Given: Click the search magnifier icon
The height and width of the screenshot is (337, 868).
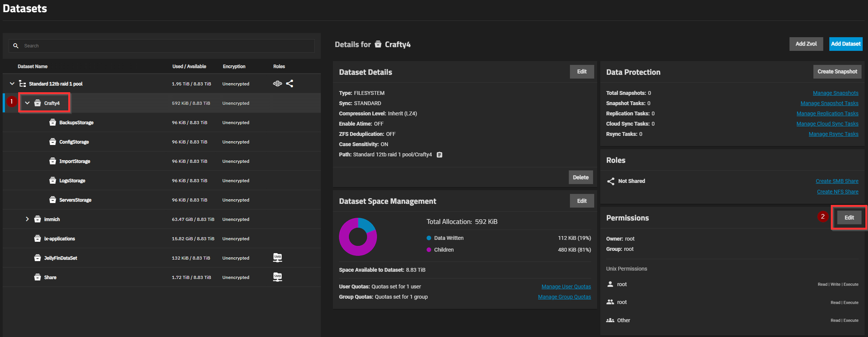Looking at the screenshot, I should pyautogui.click(x=16, y=46).
